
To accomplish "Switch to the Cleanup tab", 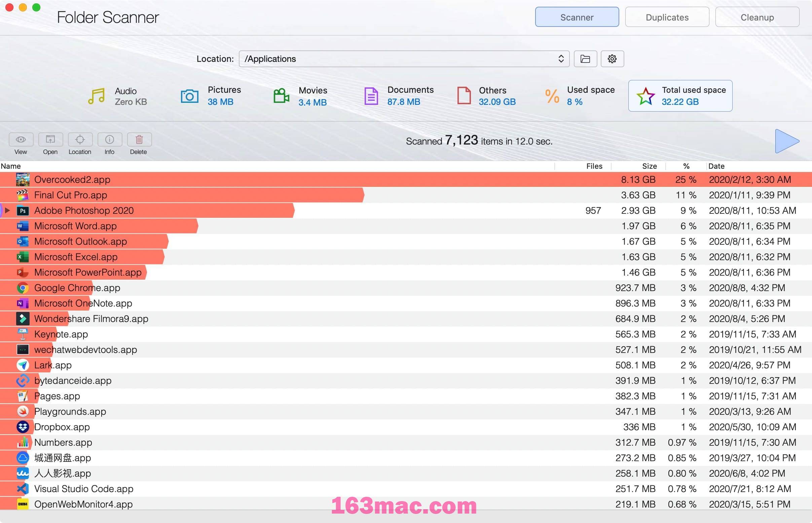I will coord(757,17).
